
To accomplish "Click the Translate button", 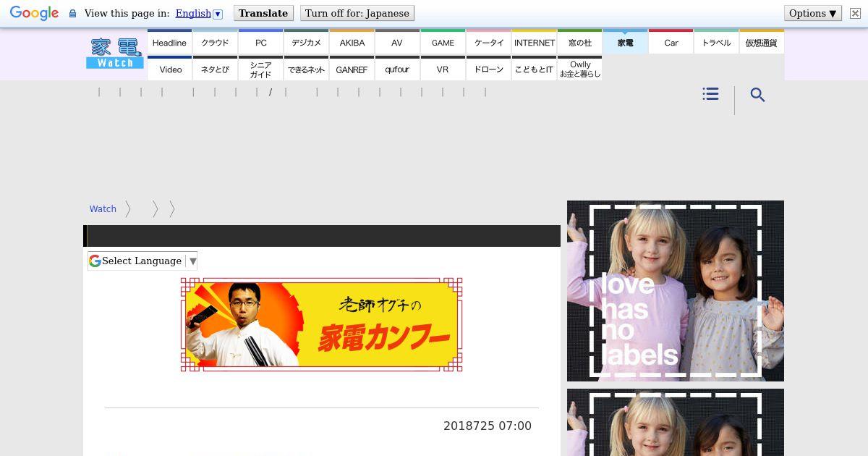I will tap(263, 13).
